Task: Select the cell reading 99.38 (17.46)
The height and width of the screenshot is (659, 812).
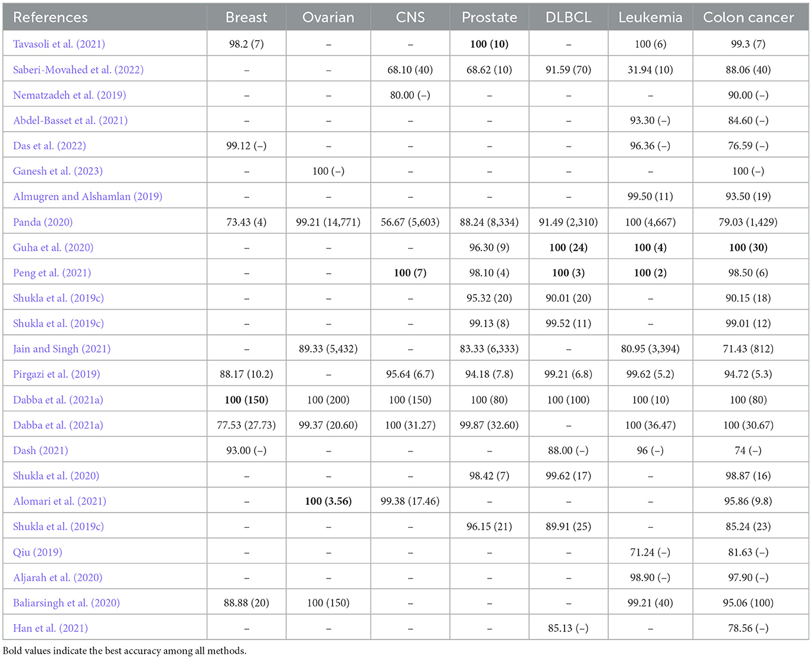Action: coord(410,501)
